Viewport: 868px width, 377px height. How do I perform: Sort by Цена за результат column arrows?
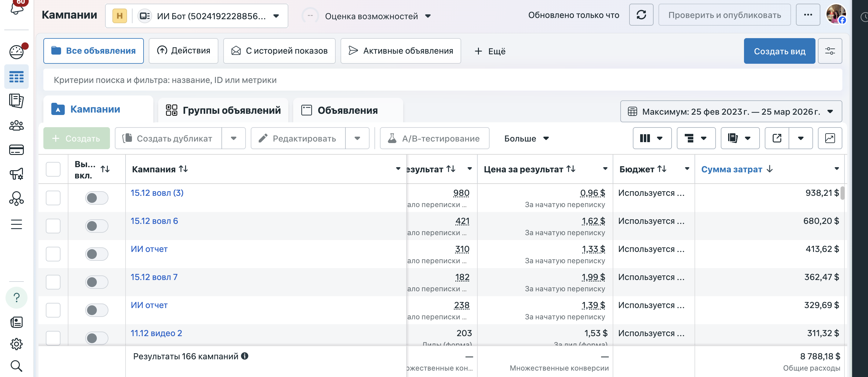[x=571, y=169]
